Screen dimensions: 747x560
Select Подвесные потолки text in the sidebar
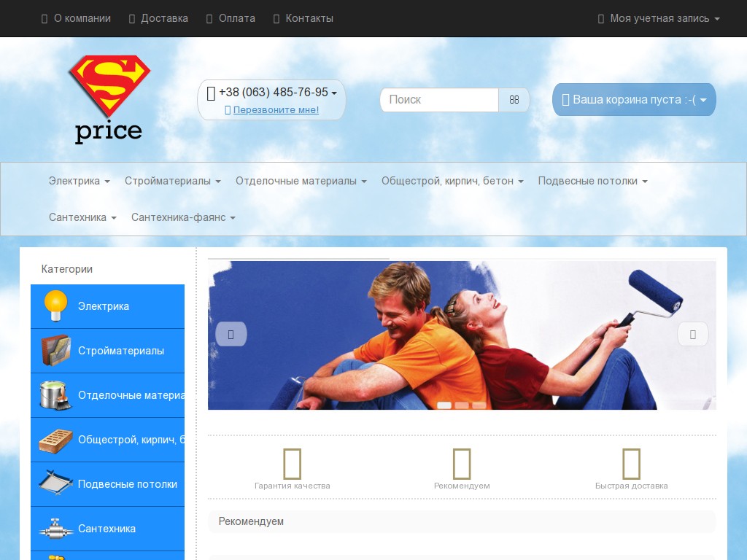[127, 484]
